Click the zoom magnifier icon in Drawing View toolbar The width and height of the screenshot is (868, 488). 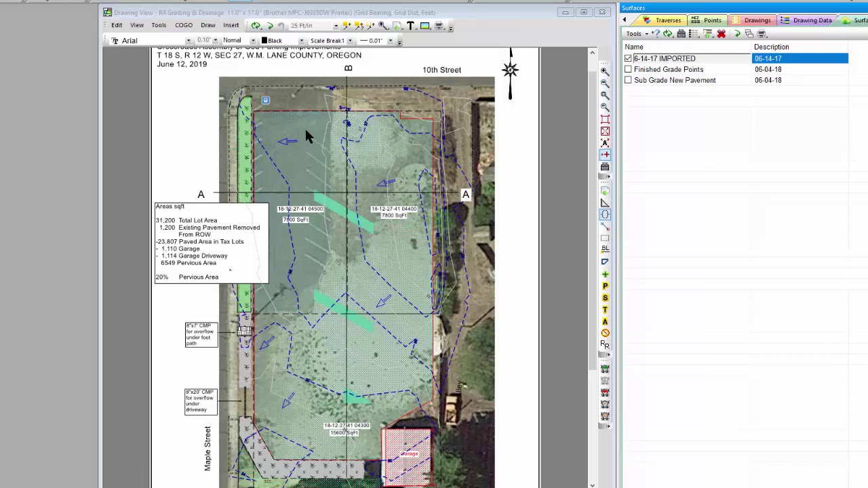[383, 26]
